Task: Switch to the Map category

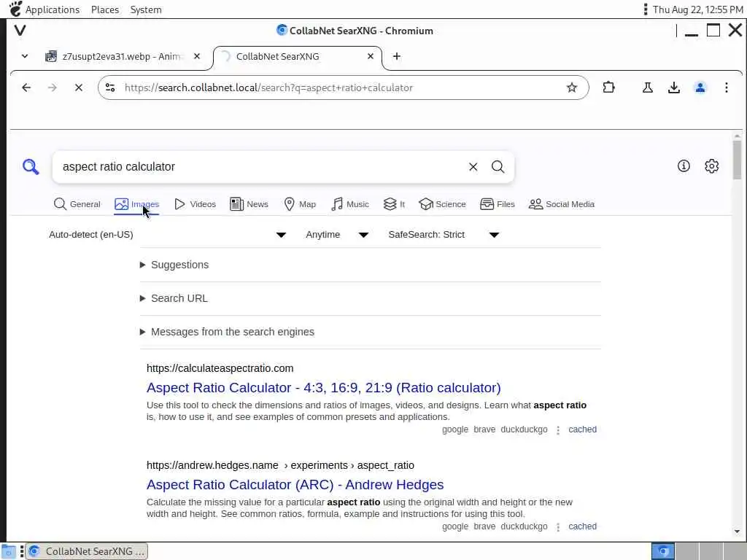Action: pos(300,204)
